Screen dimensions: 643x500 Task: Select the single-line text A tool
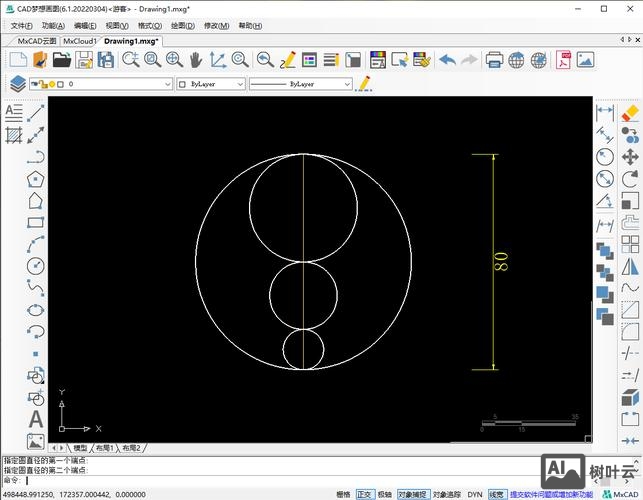[x=36, y=419]
